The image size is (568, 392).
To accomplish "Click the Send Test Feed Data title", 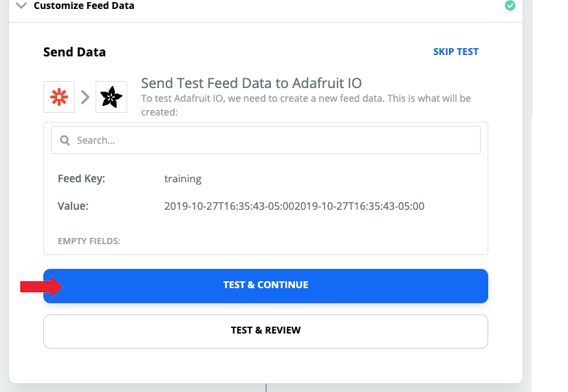I will (251, 83).
